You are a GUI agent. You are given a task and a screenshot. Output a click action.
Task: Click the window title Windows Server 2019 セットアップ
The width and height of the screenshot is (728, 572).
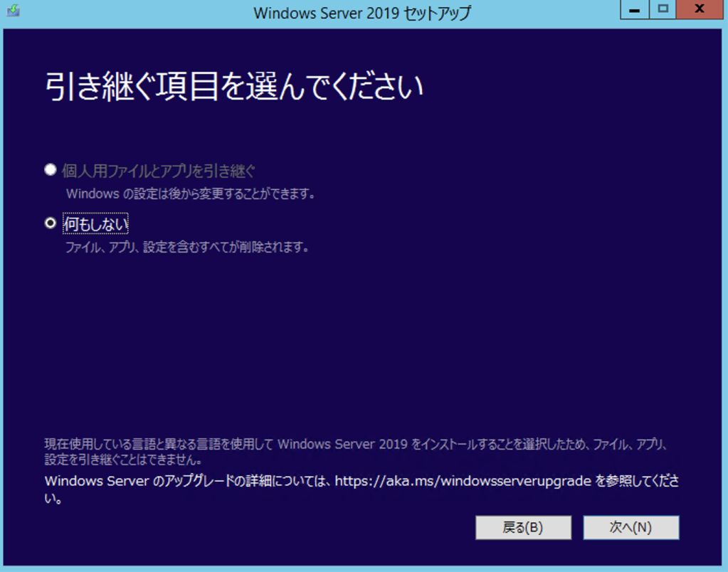coord(362,13)
